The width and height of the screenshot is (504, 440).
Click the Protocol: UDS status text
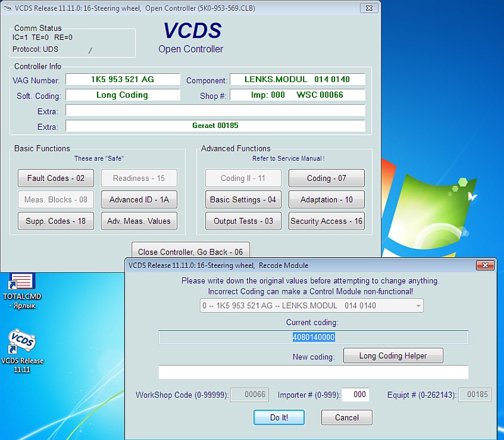click(35, 49)
